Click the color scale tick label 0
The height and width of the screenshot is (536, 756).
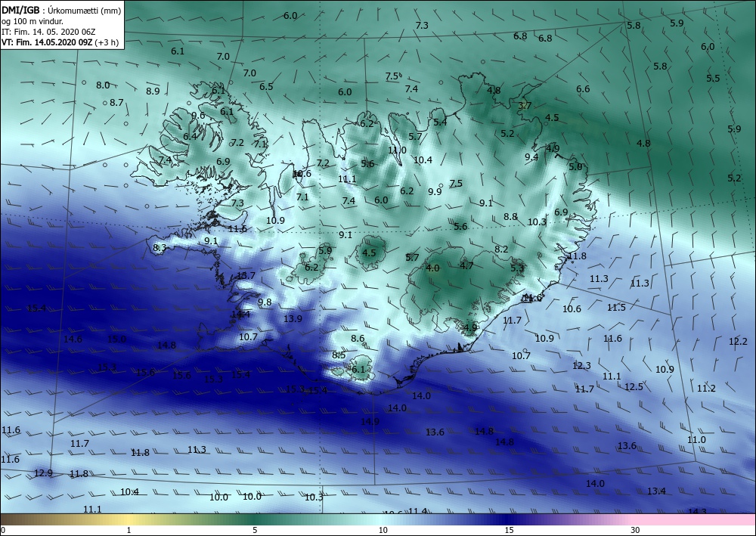click(3, 530)
